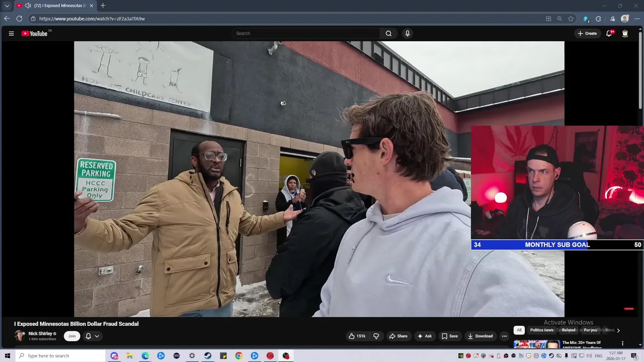Select the All filter chip
Screen dimensions: 644x362
pos(519,330)
